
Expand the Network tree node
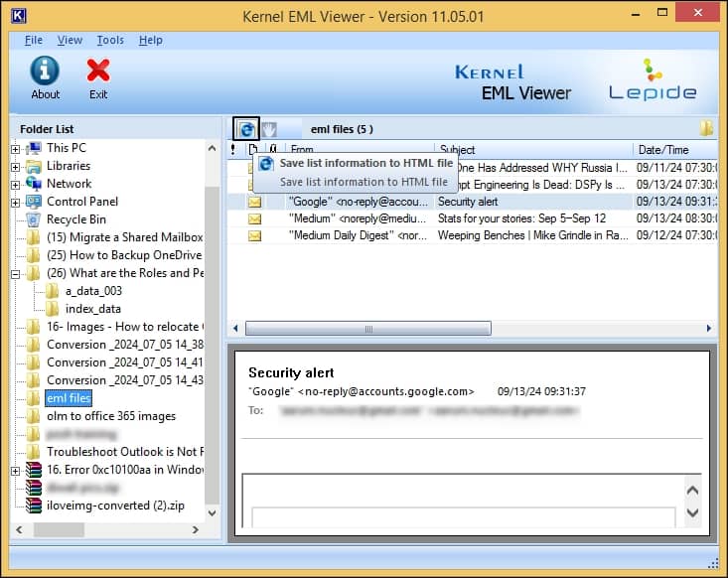pos(15,185)
